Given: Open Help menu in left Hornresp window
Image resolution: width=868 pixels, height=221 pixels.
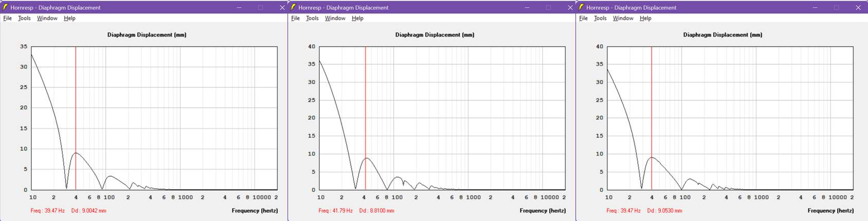Looking at the screenshot, I should [x=69, y=18].
